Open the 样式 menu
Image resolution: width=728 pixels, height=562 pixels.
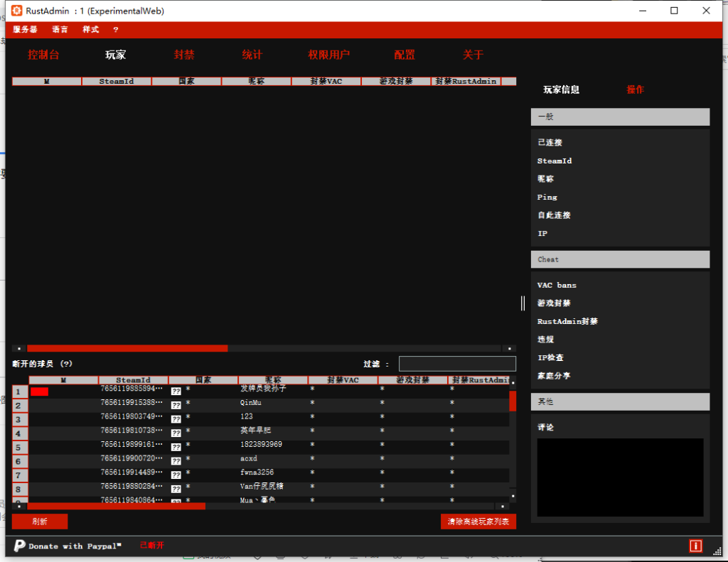(90, 29)
